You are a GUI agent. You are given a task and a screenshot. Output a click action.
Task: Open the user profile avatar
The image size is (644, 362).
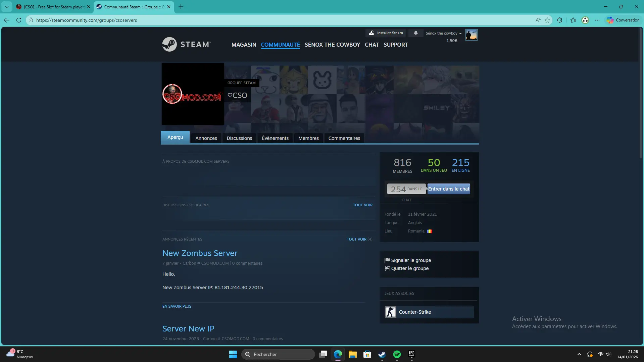(x=471, y=35)
